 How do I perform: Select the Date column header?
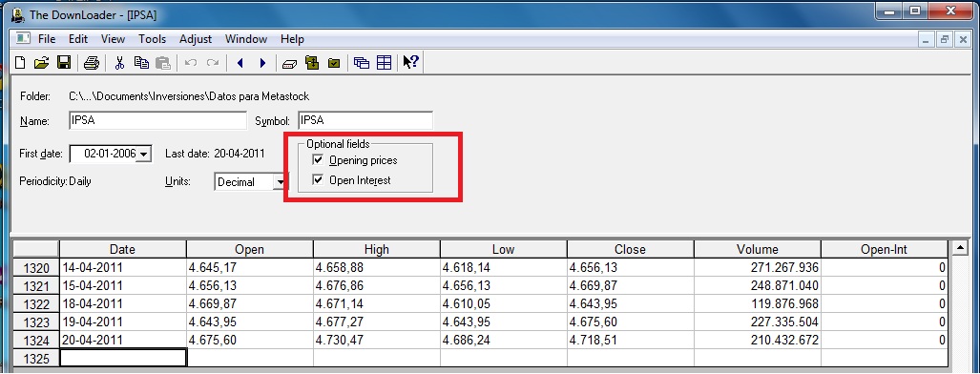(x=122, y=250)
